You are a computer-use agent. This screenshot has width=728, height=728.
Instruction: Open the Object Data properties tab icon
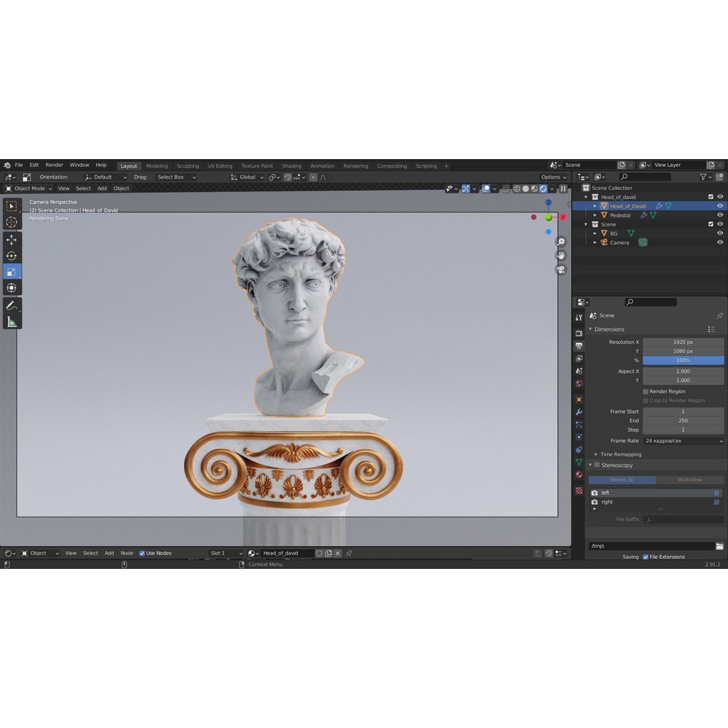(579, 462)
